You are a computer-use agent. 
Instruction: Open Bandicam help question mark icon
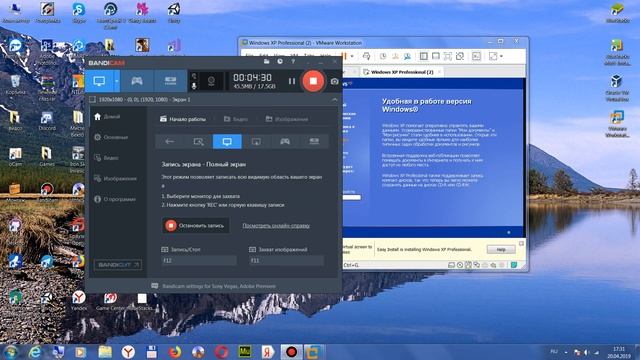[x=293, y=61]
